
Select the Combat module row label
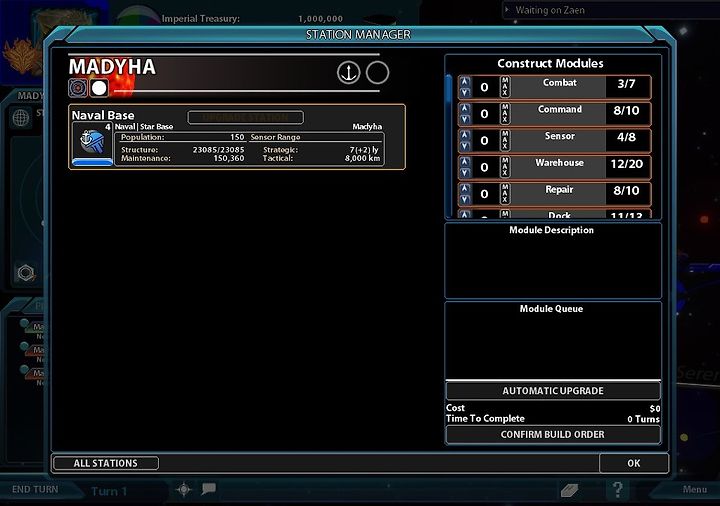point(559,83)
